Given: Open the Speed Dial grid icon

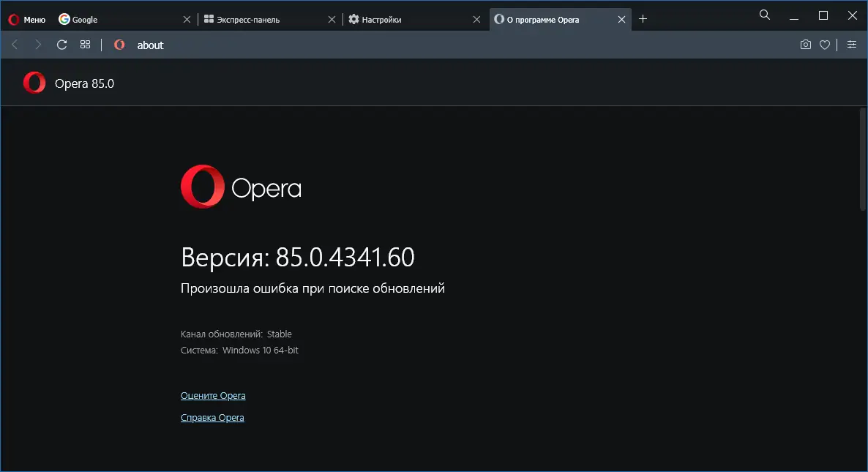Looking at the screenshot, I should coord(85,45).
